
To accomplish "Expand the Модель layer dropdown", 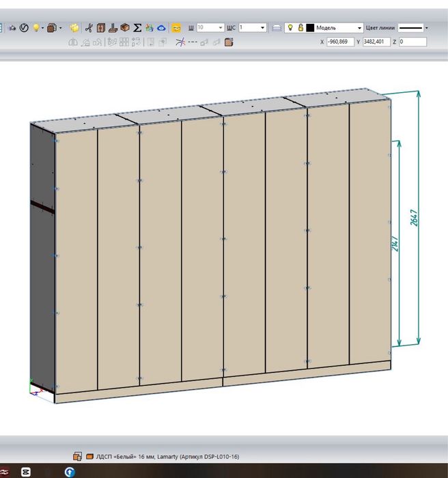I will pos(359,28).
